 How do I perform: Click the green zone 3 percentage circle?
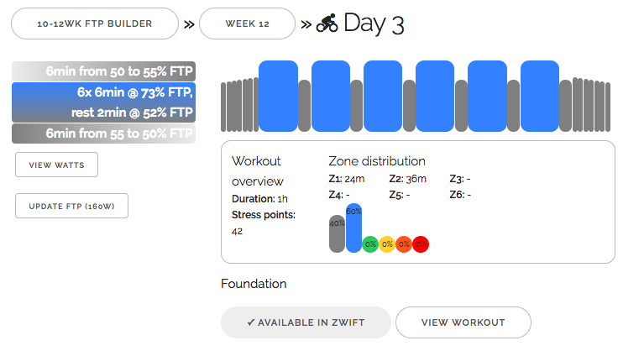point(370,244)
